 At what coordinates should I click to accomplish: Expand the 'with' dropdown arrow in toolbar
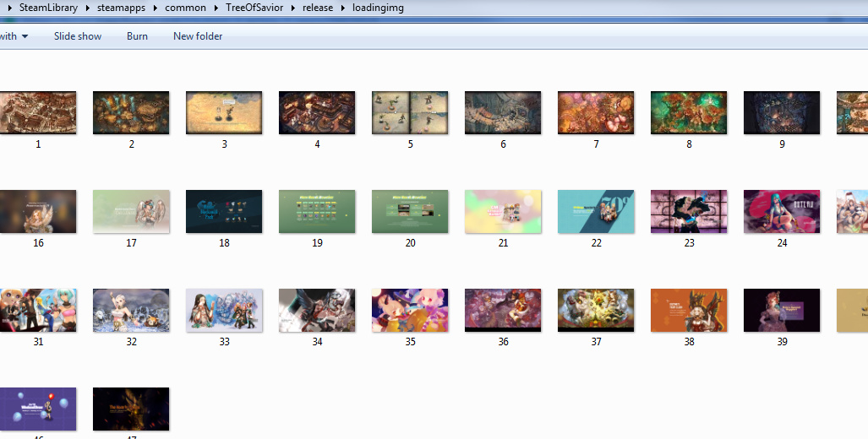click(x=25, y=36)
